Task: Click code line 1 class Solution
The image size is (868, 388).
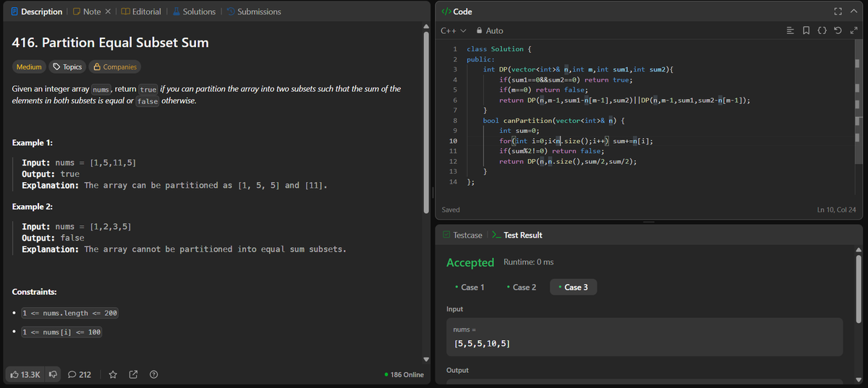Action: [500, 48]
